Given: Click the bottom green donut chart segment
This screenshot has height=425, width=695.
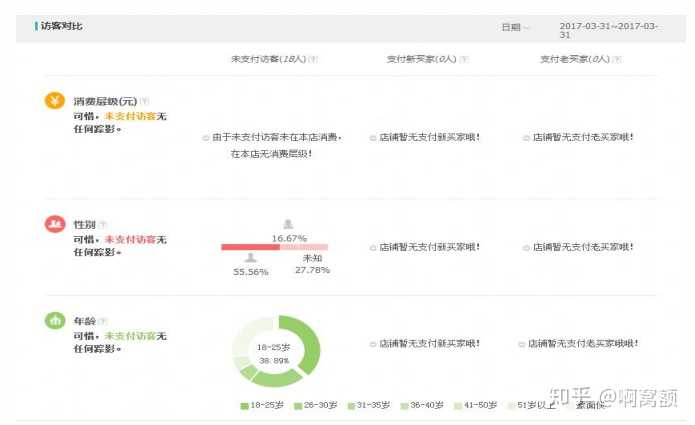Looking at the screenshot, I should click(276, 379).
